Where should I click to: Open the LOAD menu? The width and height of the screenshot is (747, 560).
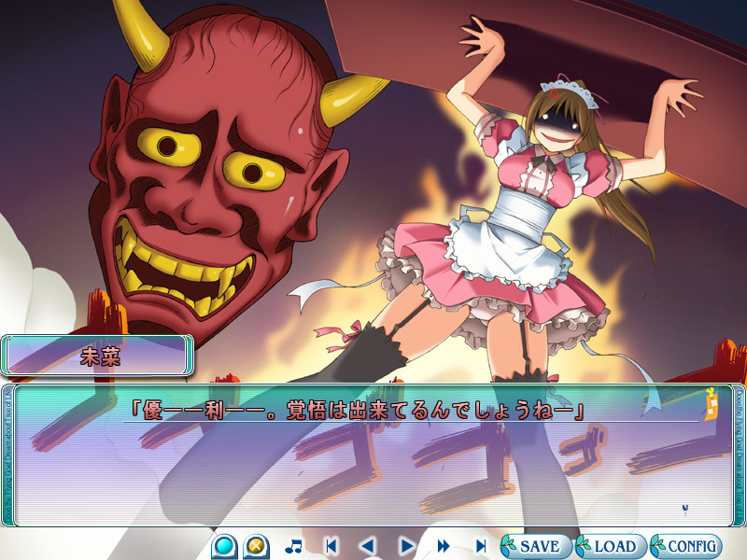point(608,546)
